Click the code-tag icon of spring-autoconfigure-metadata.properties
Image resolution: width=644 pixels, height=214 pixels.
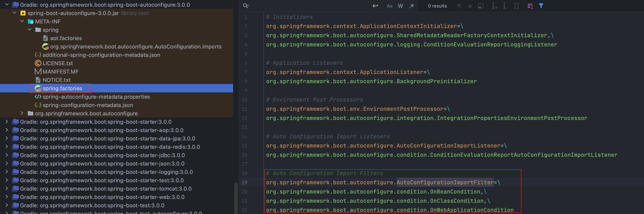pyautogui.click(x=38, y=97)
